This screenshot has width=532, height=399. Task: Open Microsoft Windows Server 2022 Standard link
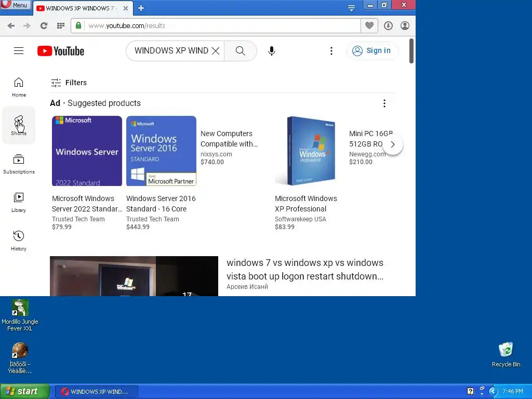click(87, 204)
